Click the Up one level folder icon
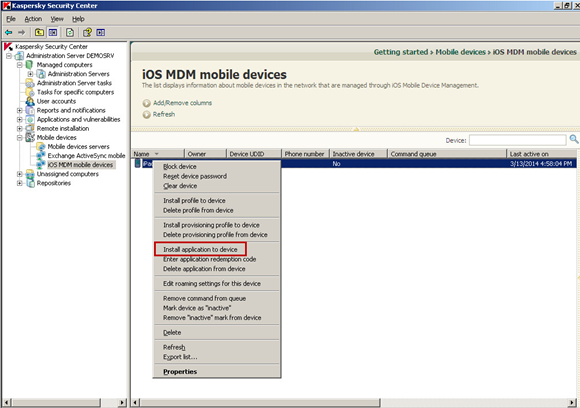The image size is (580, 408). (39, 33)
